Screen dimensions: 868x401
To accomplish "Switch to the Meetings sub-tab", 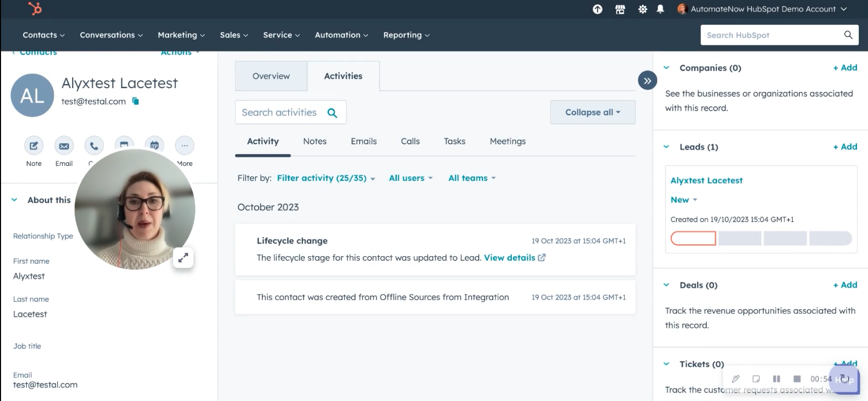I will pos(508,141).
